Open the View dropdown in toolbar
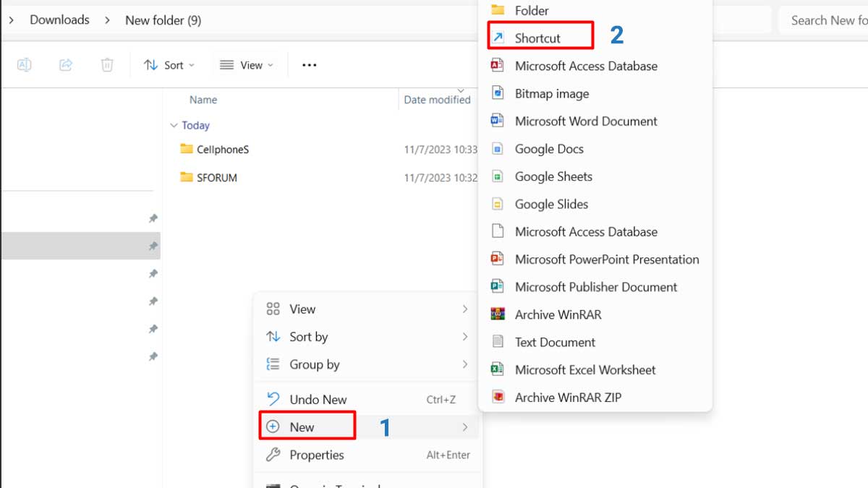868x488 pixels. point(247,65)
